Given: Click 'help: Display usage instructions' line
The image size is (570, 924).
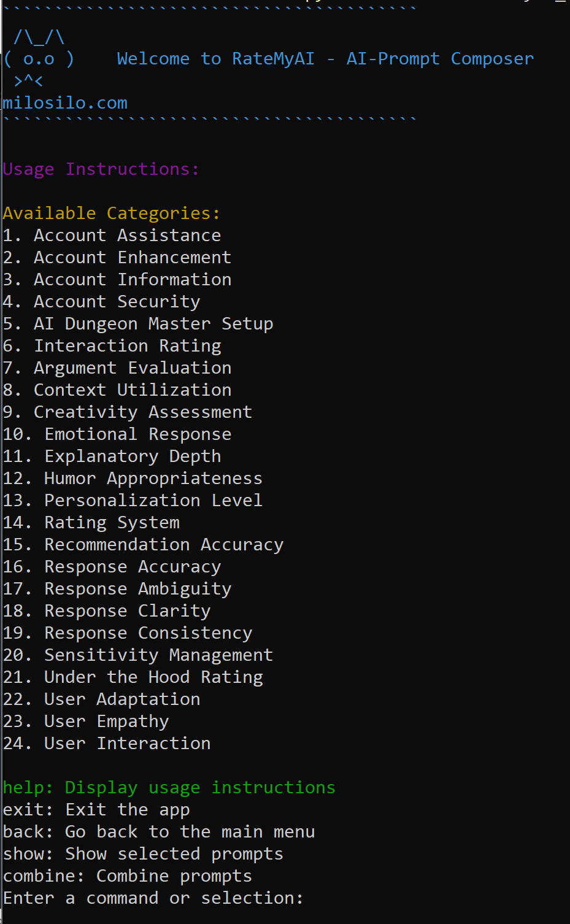Looking at the screenshot, I should (169, 787).
